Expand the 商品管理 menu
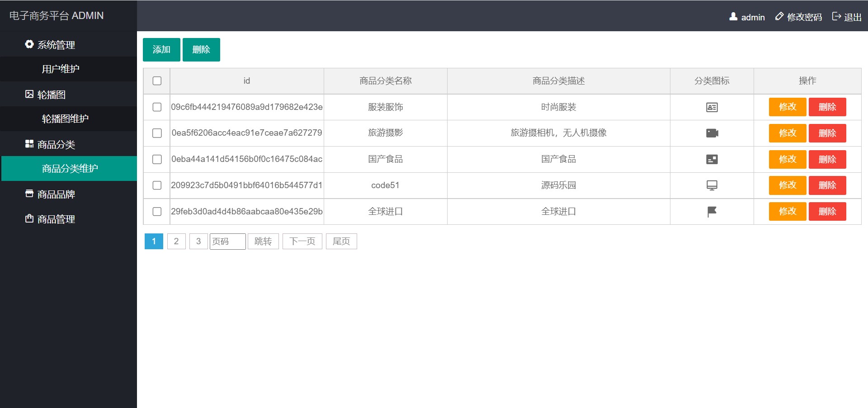The image size is (868, 408). pos(68,218)
